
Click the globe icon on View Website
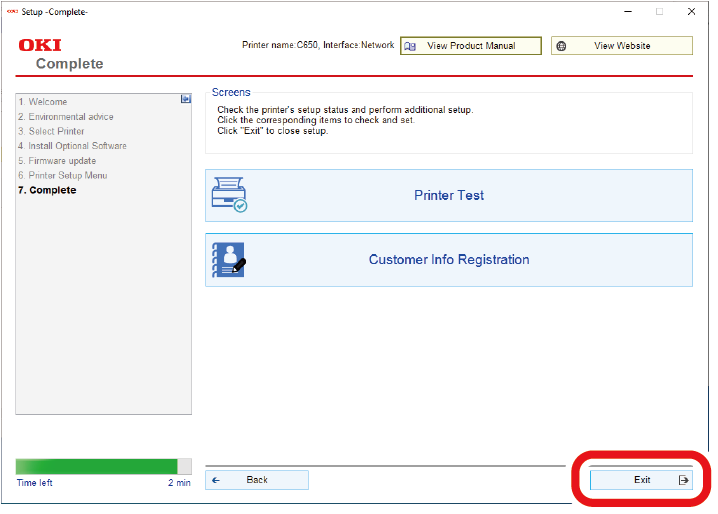tap(562, 46)
